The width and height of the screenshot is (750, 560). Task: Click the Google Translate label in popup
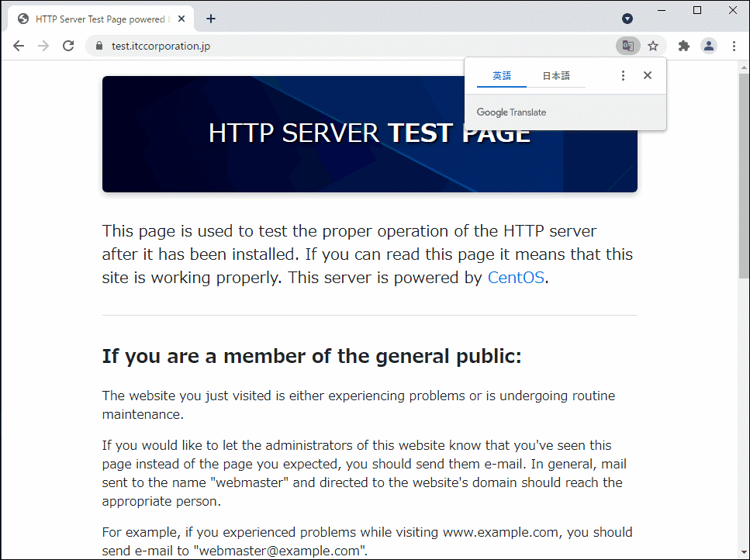511,112
